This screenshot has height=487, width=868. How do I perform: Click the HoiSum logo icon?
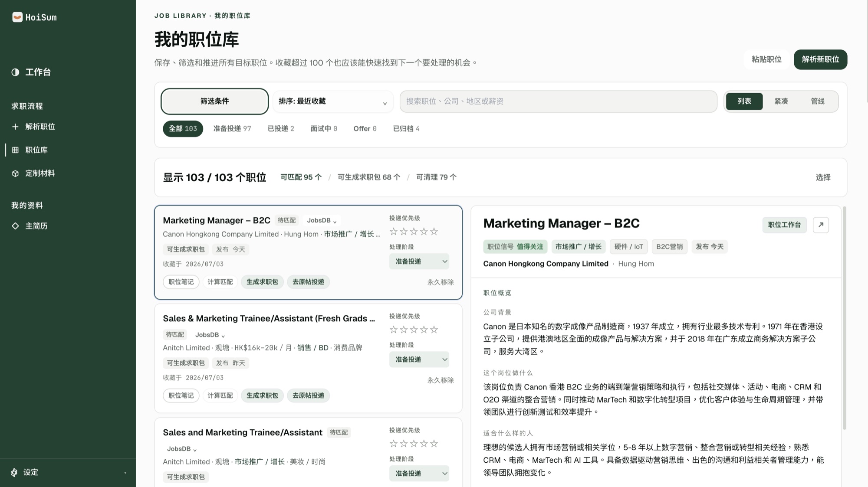click(x=17, y=17)
